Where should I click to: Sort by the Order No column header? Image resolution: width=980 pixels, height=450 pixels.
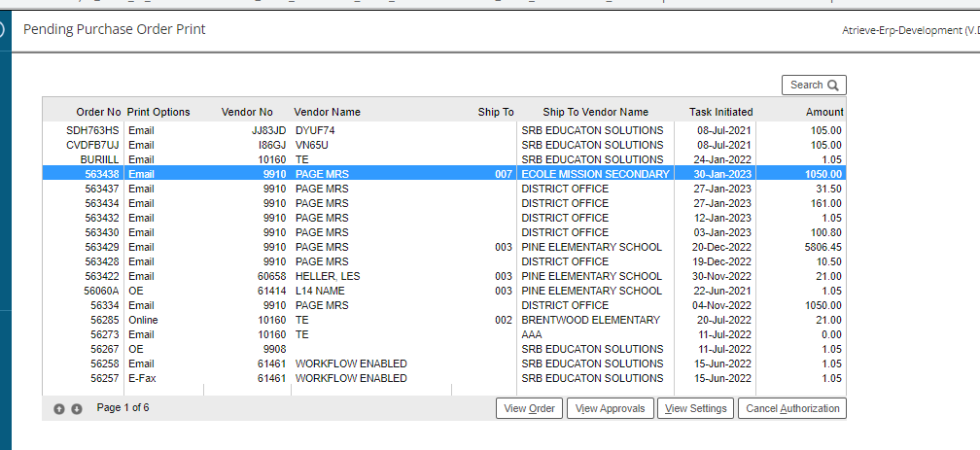click(98, 112)
